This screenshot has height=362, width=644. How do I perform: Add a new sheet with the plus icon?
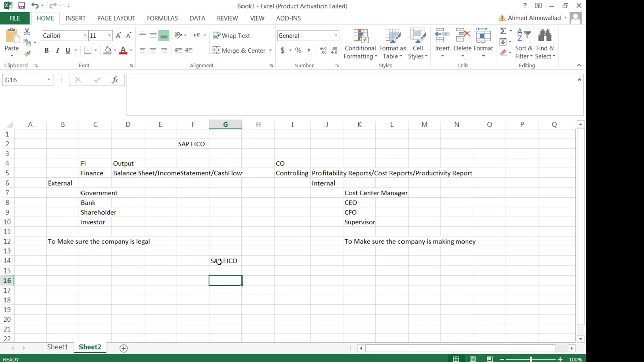click(123, 348)
